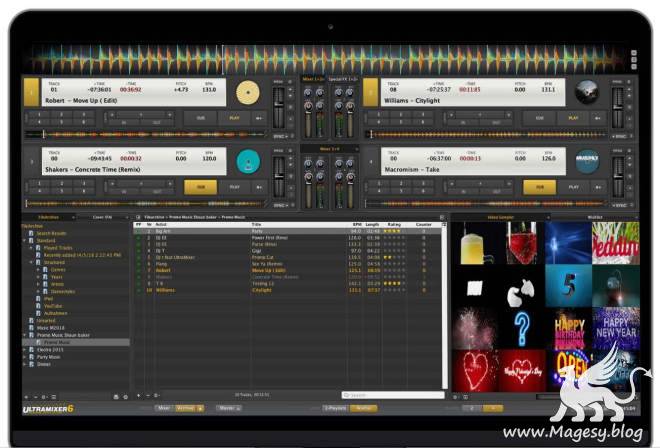Click the Mixer button in bottom bar

coord(164,408)
